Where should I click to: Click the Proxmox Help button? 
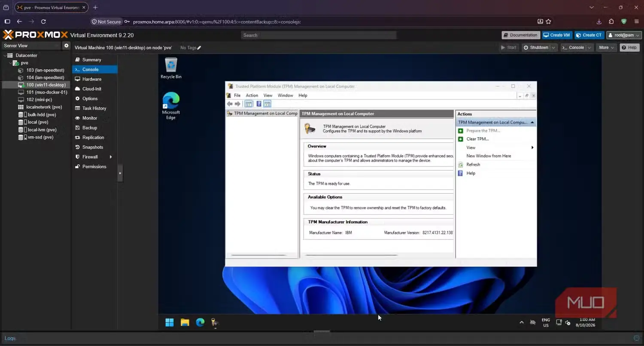tap(629, 48)
